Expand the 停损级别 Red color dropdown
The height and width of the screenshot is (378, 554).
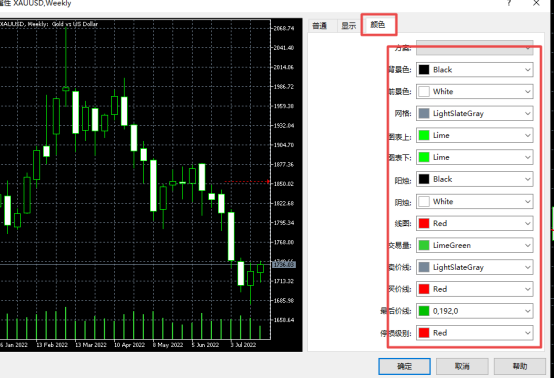[475, 333]
